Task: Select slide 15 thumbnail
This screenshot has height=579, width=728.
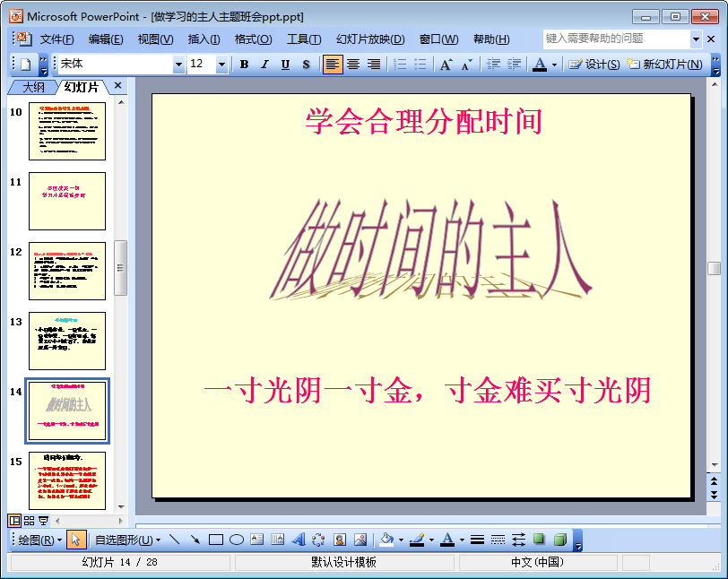Action: 67,481
